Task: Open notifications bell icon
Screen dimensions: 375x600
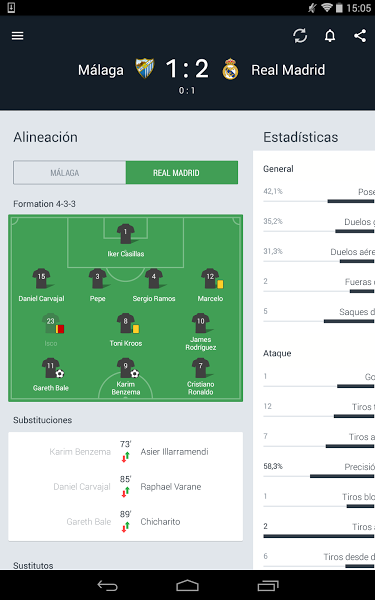Action: pos(330,36)
